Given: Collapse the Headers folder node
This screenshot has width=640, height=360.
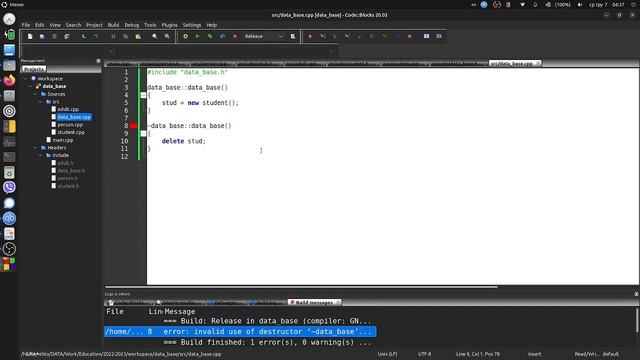Looking at the screenshot, I should (x=36, y=148).
